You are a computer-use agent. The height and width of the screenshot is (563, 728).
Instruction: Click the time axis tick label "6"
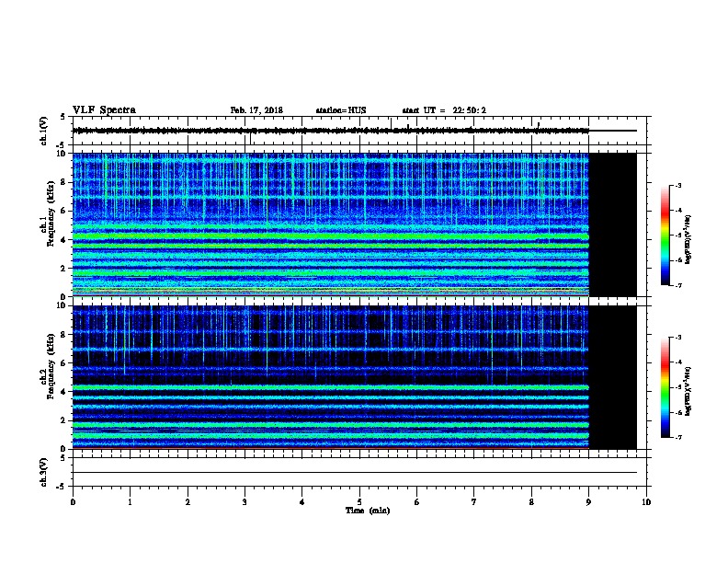tap(417, 501)
